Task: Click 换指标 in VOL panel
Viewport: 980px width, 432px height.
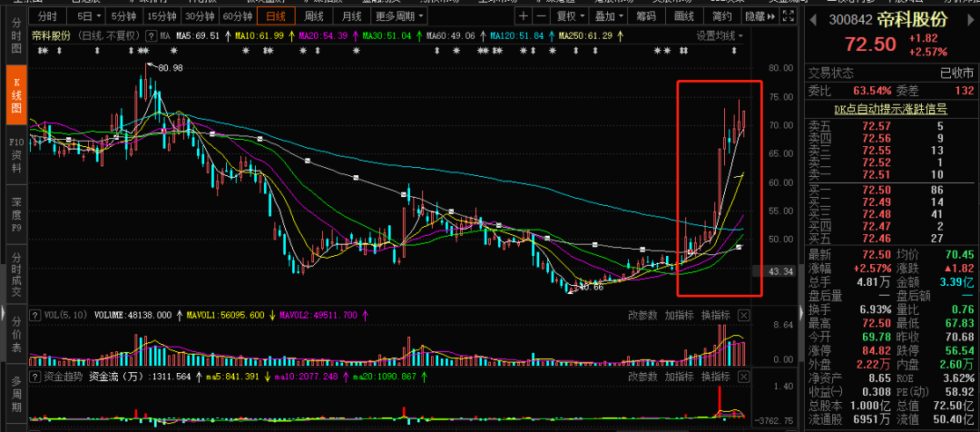Action: click(x=715, y=315)
